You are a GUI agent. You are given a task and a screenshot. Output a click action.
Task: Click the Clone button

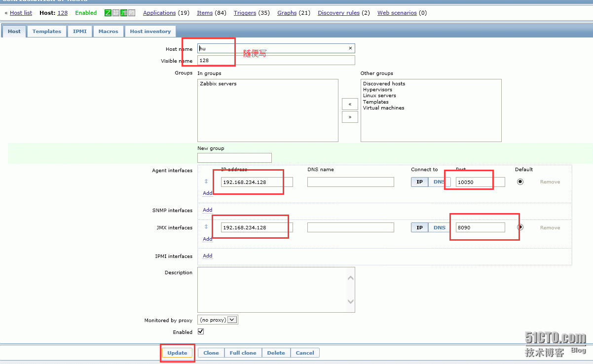click(211, 353)
